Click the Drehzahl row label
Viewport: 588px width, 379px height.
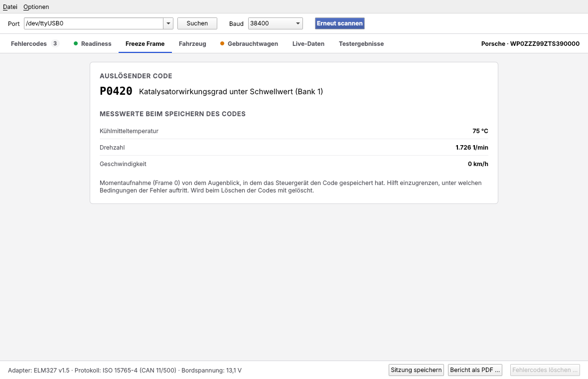tap(112, 148)
